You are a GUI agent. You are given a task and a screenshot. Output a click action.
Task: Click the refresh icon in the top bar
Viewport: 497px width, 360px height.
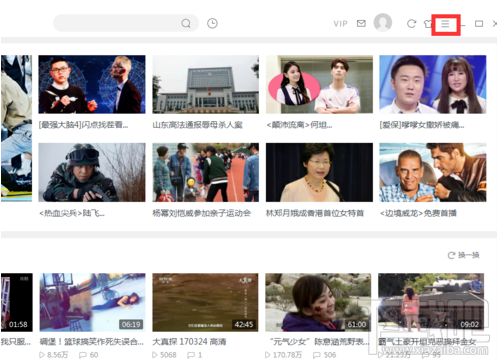411,24
